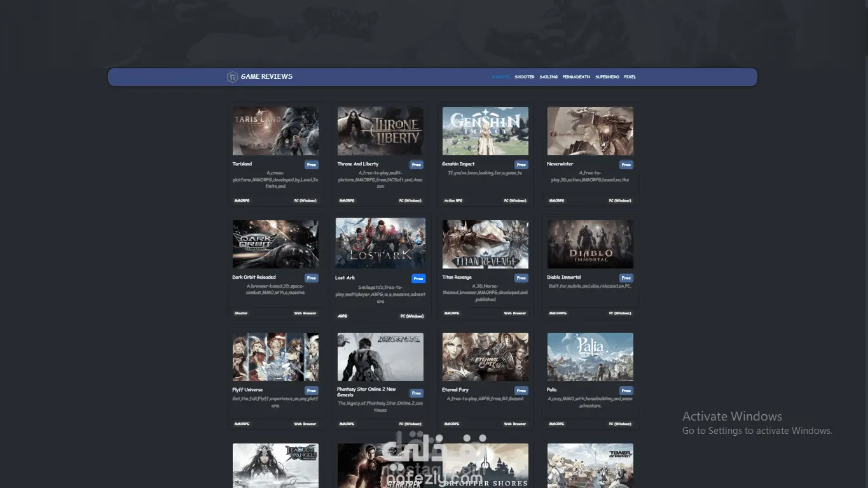The image size is (868, 488).
Task: Click the Shooter tag on Dark Orbit Reloaded
Action: [241, 314]
